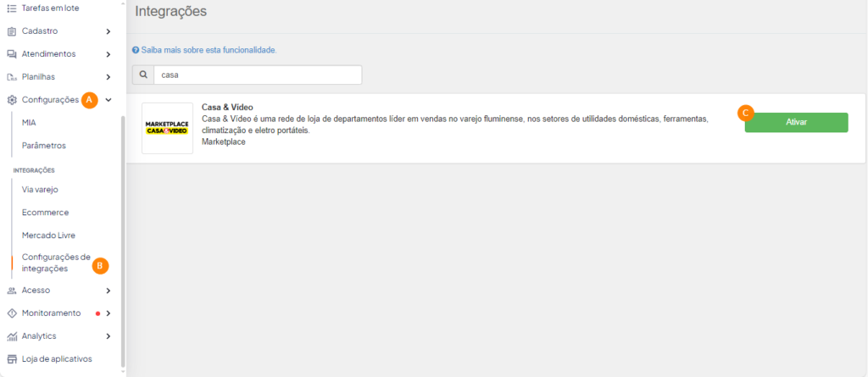Image resolution: width=868 pixels, height=377 pixels.
Task: Click the Configurações gear icon
Action: click(x=11, y=100)
